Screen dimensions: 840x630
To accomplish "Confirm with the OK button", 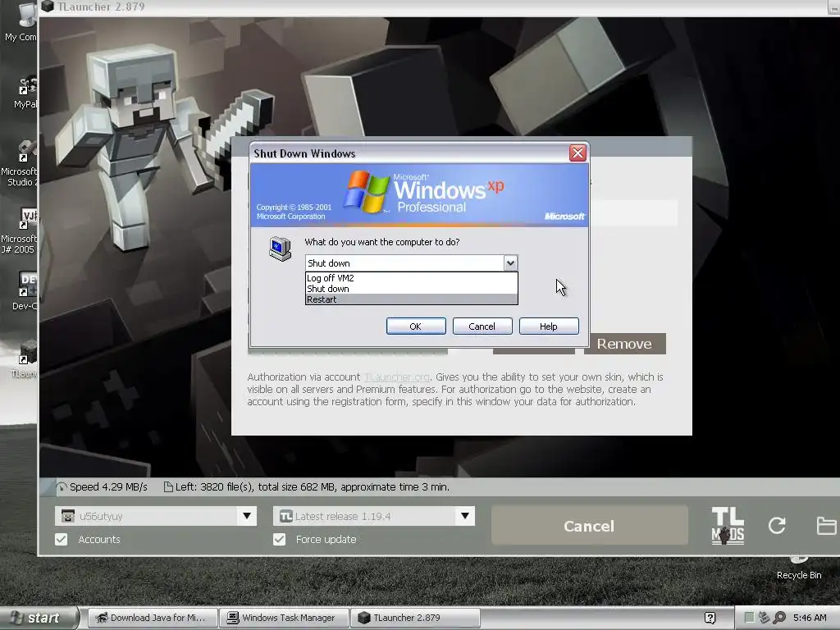I will click(x=416, y=326).
